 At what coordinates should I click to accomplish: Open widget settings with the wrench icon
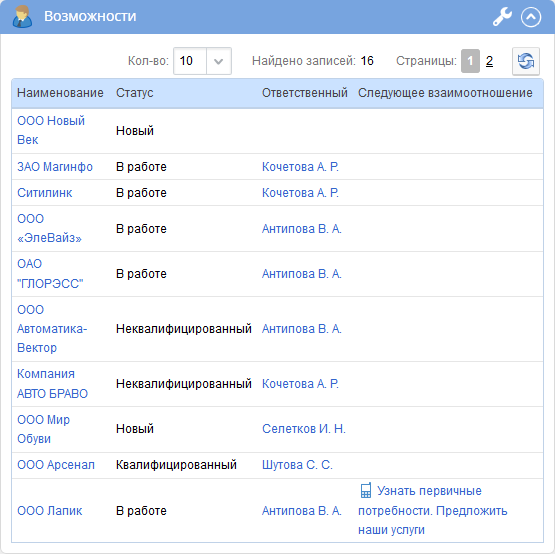502,17
